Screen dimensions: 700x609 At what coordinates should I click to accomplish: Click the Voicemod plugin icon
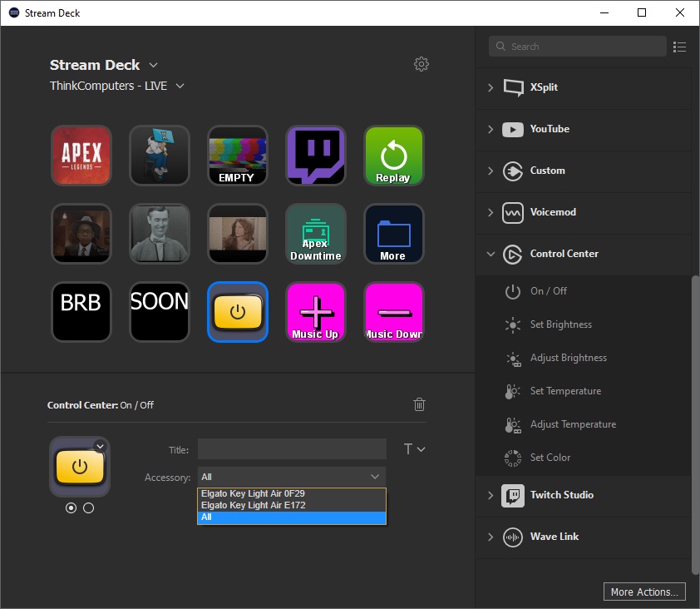512,213
